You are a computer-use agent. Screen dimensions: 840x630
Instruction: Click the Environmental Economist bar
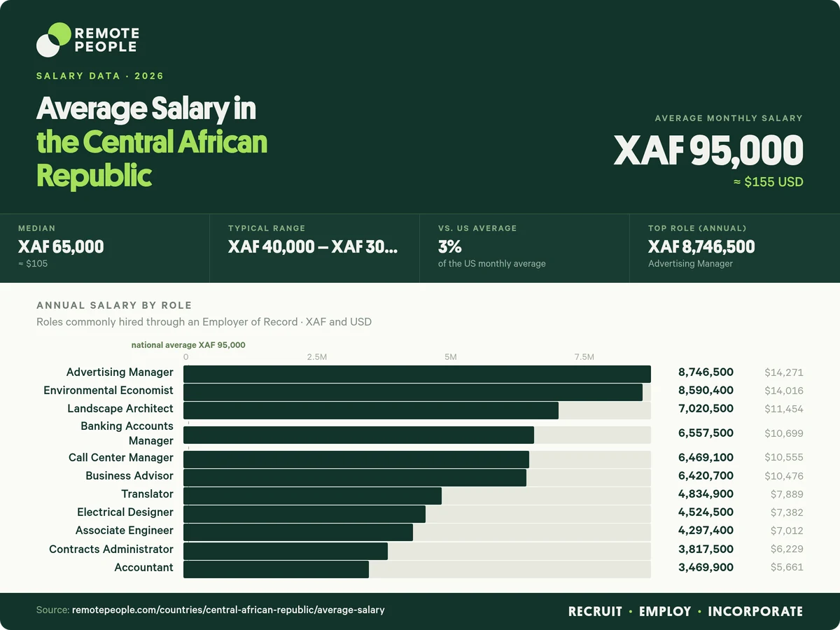(x=413, y=392)
